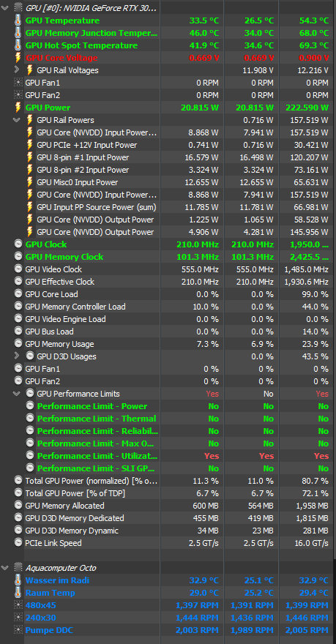This screenshot has width=336, height=644.
Task: Click the 80.7 % normalized power maximum
Action: click(315, 481)
